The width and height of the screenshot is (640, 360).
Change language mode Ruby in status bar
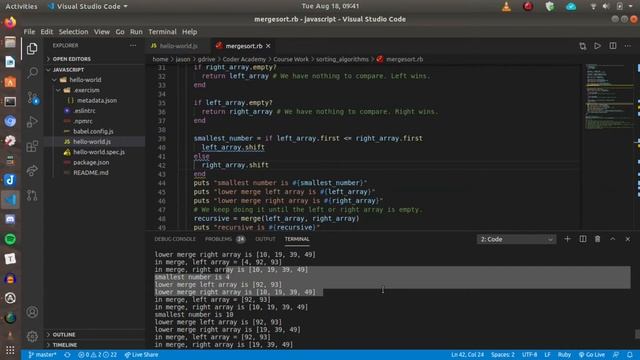564,355
